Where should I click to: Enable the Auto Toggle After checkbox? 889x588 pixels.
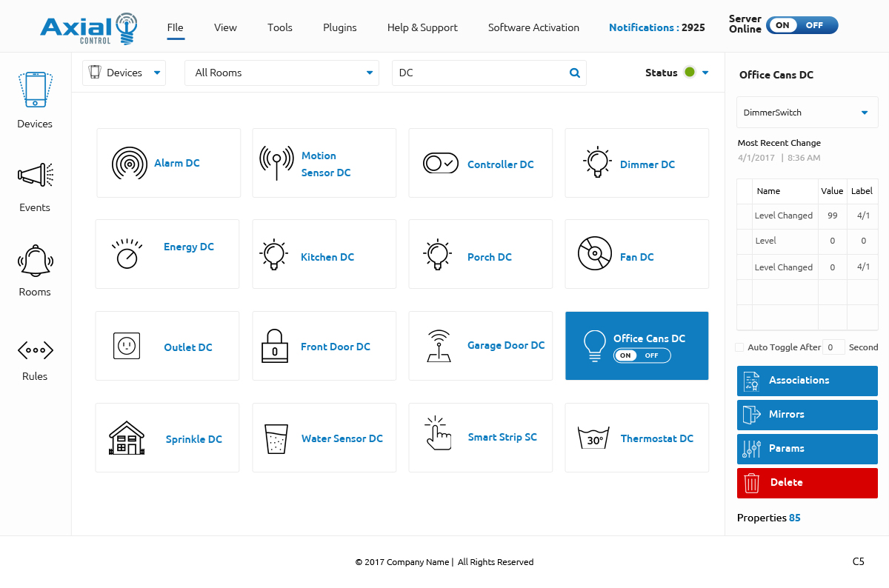point(739,347)
